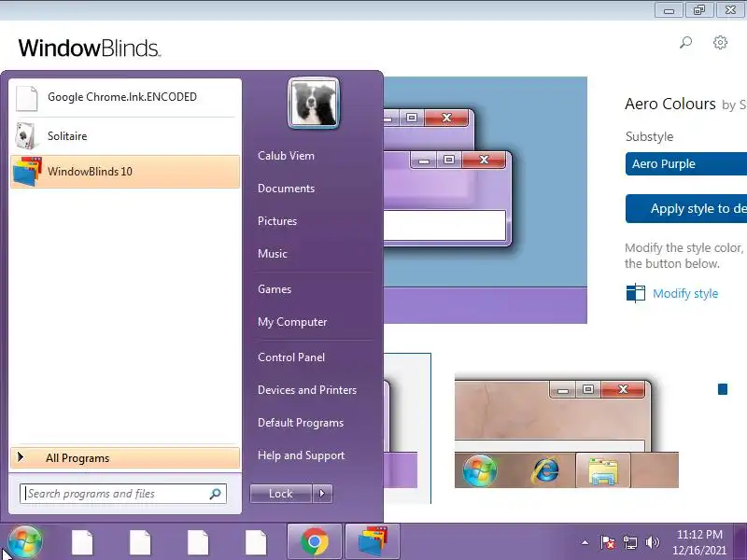747x560 pixels.
Task: Open Default Programs
Action: pos(301,423)
